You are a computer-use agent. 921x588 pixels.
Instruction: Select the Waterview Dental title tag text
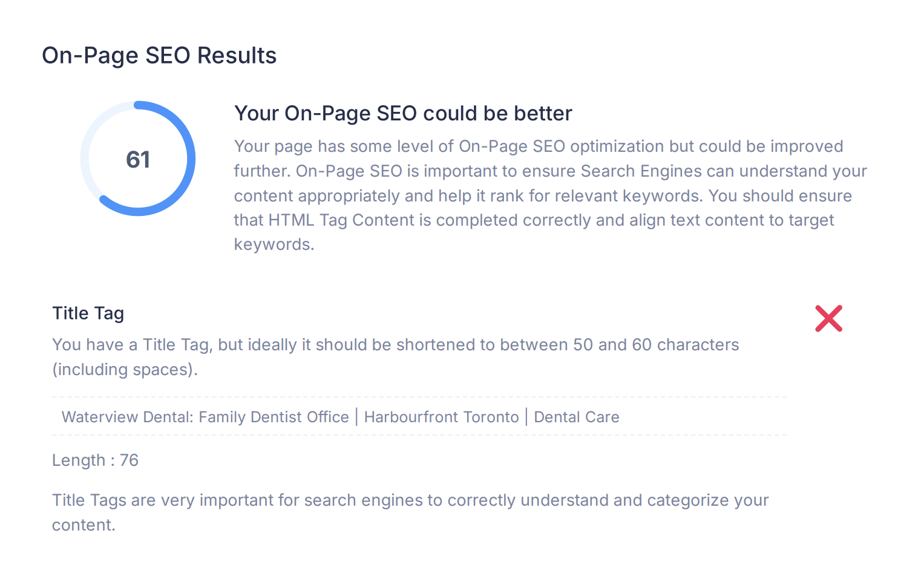pos(341,417)
